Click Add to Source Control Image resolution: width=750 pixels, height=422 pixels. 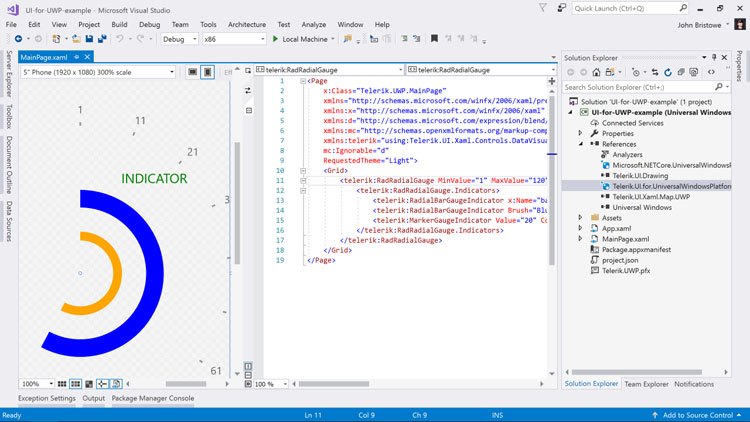(x=698, y=415)
